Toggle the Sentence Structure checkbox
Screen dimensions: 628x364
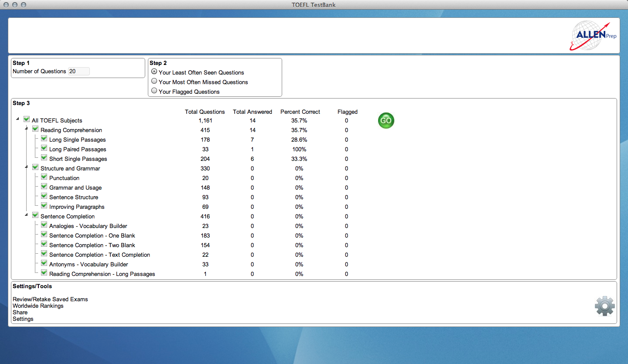click(44, 196)
